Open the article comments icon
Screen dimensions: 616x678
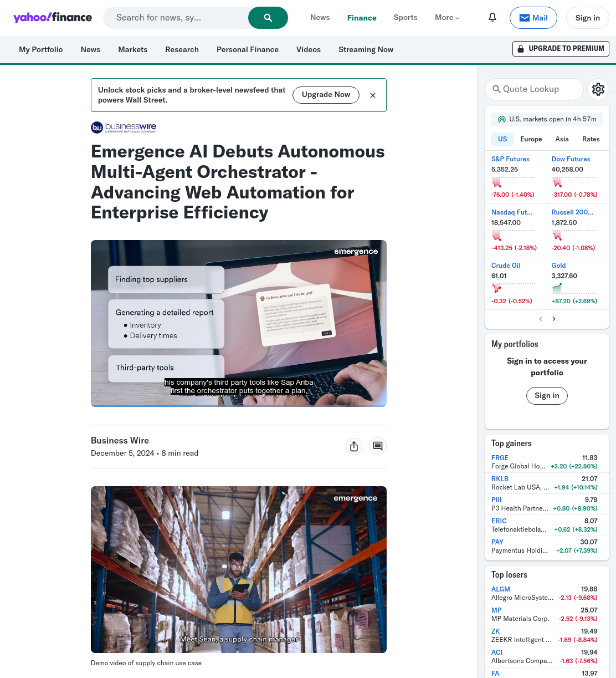[378, 446]
